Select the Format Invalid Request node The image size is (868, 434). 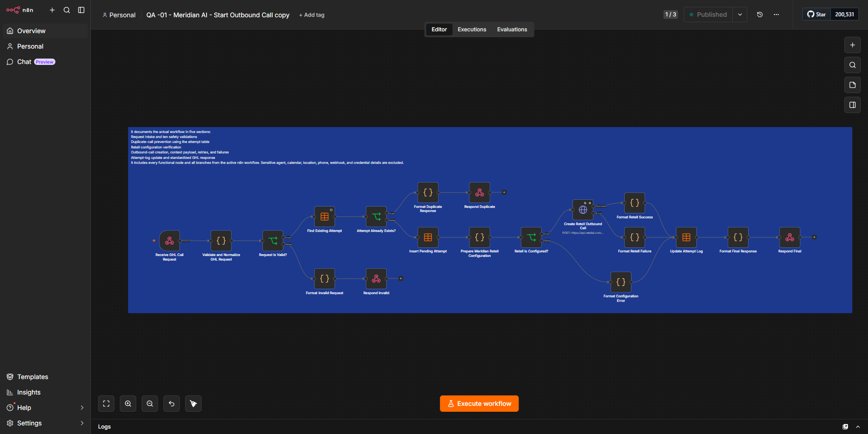click(x=325, y=279)
